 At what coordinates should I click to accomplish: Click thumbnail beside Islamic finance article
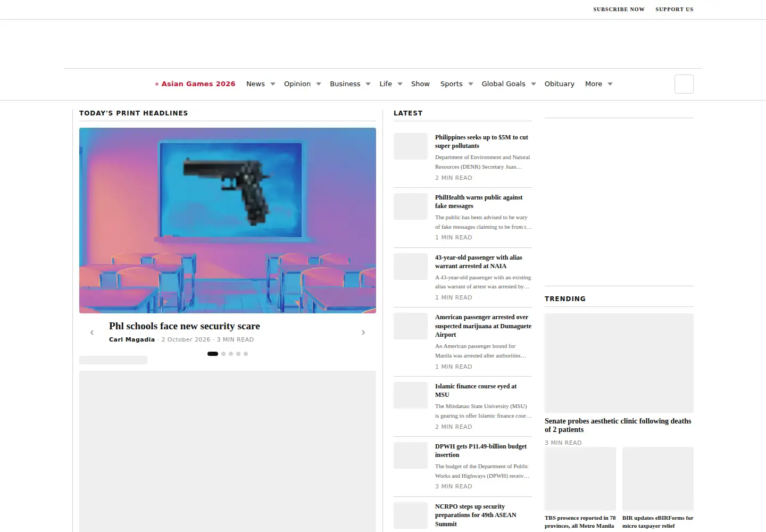[411, 395]
